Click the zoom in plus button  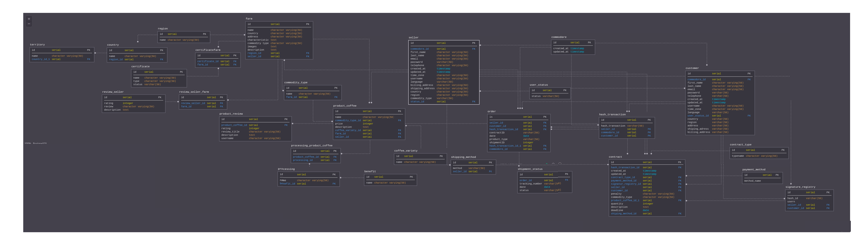(29, 19)
